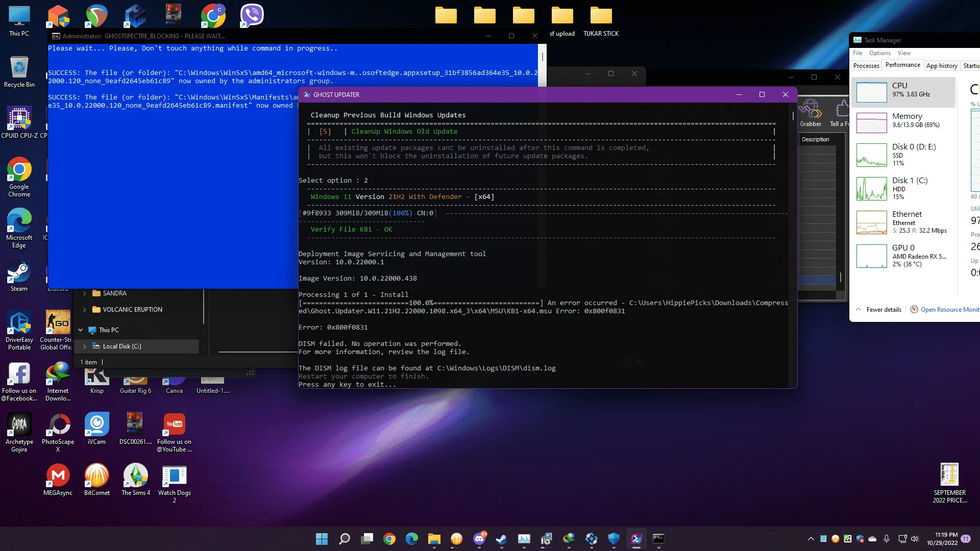Launch The Sims 4 shortcut
This screenshot has width=980, height=551.
(135, 480)
